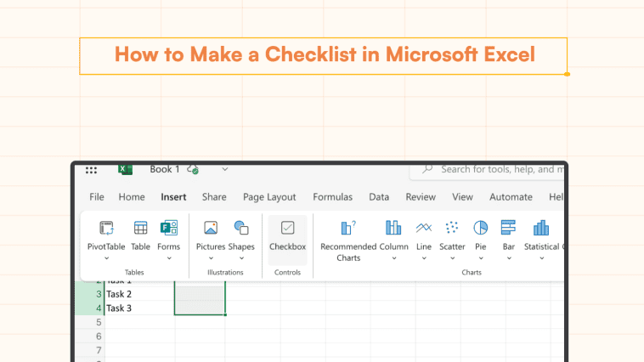Expand the workbook name chevron
The height and width of the screenshot is (362, 644).
(224, 170)
